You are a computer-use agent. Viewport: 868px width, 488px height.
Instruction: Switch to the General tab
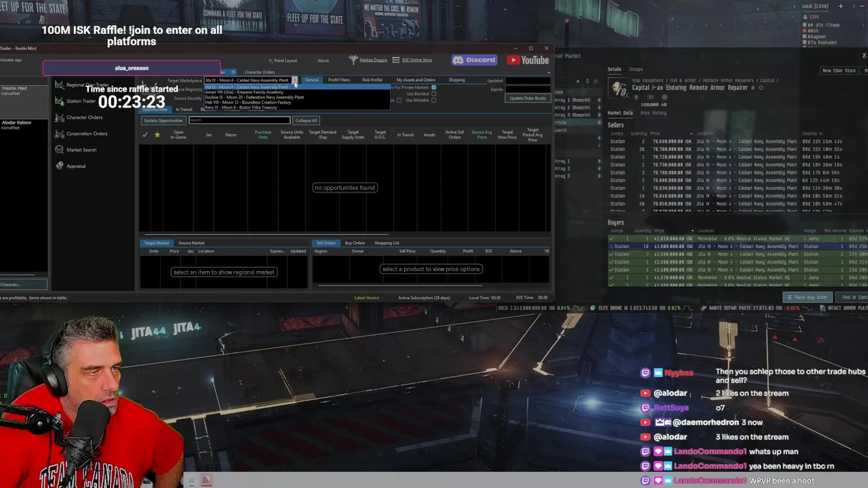tap(311, 80)
